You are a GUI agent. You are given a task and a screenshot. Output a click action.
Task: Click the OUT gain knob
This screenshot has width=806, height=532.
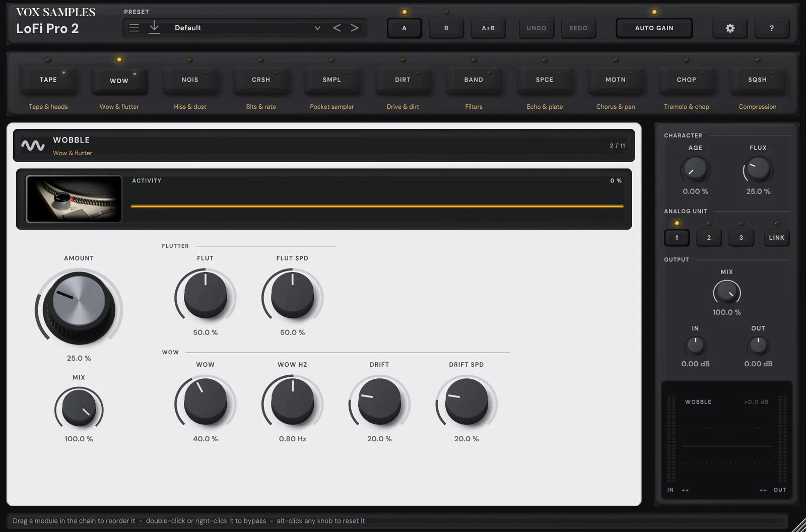758,346
